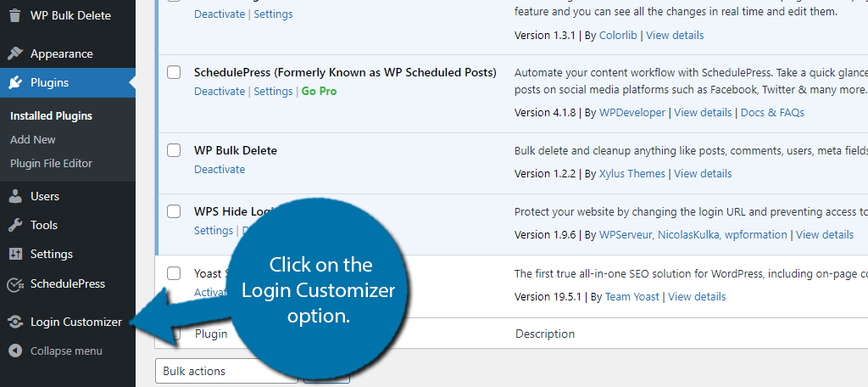The image size is (868, 387).
Task: Open the Bulk actions dropdown
Action: (227, 371)
